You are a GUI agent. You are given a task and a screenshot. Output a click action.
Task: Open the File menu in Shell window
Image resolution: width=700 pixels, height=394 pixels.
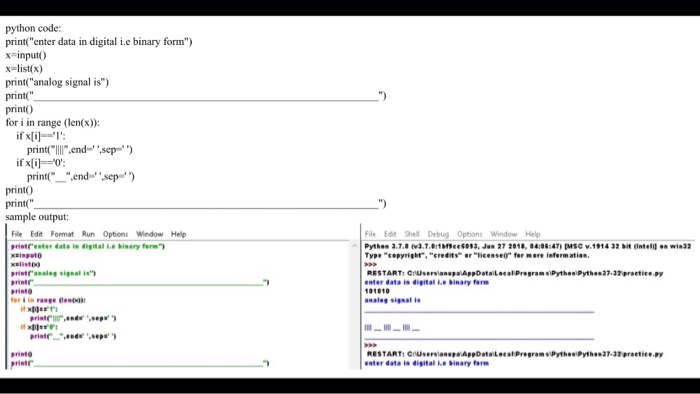click(370, 234)
